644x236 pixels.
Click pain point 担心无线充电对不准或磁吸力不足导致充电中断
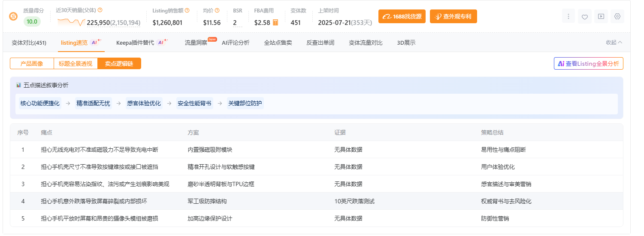coord(100,150)
